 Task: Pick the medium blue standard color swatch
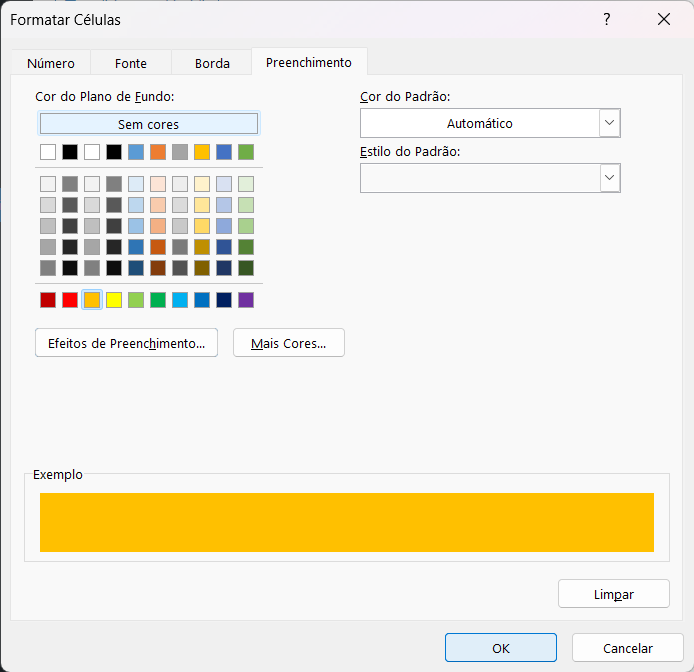click(x=202, y=300)
